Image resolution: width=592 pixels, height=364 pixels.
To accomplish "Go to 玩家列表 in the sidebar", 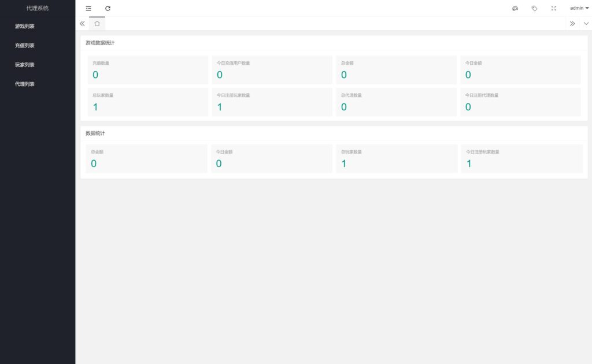I will 25,65.
